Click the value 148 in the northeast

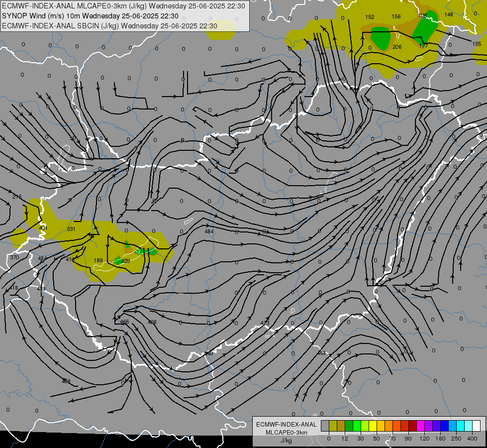449,14
